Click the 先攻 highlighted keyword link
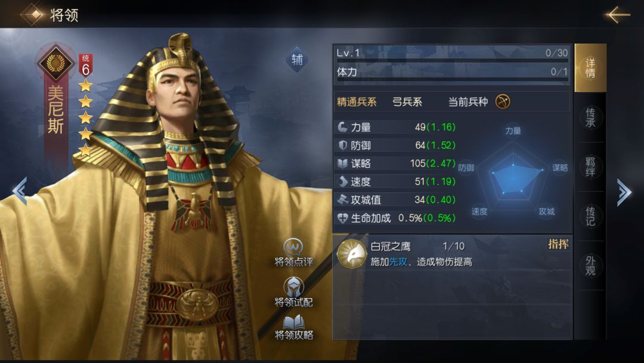Screen dimensions: 644x363 pos(398,262)
